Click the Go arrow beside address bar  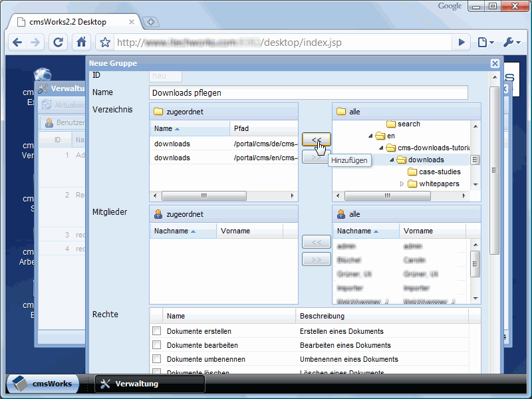(x=461, y=43)
